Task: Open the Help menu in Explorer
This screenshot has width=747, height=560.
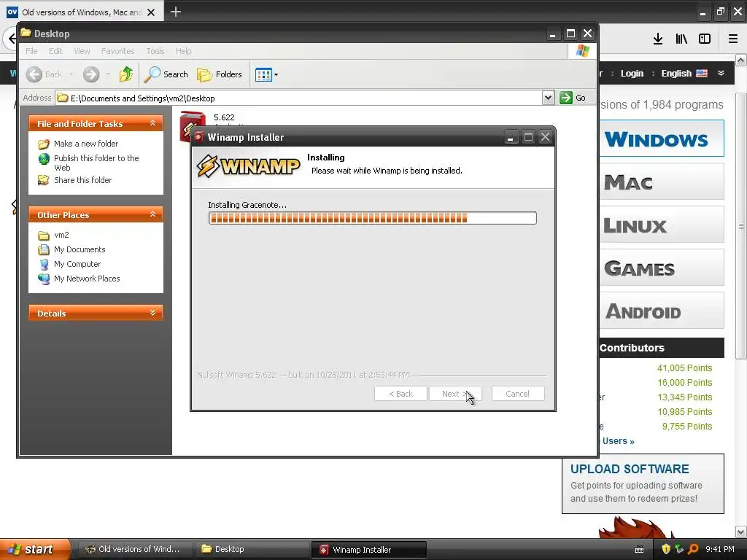Action: pos(183,51)
